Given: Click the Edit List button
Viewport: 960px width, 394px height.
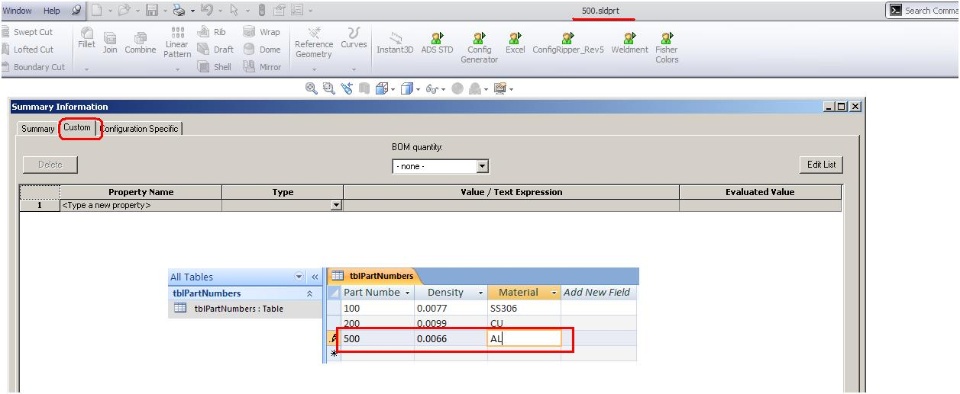Looking at the screenshot, I should click(x=821, y=165).
